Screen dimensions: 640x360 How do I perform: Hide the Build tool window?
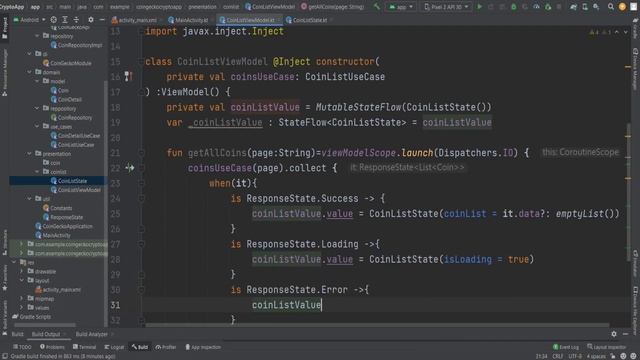[625, 334]
